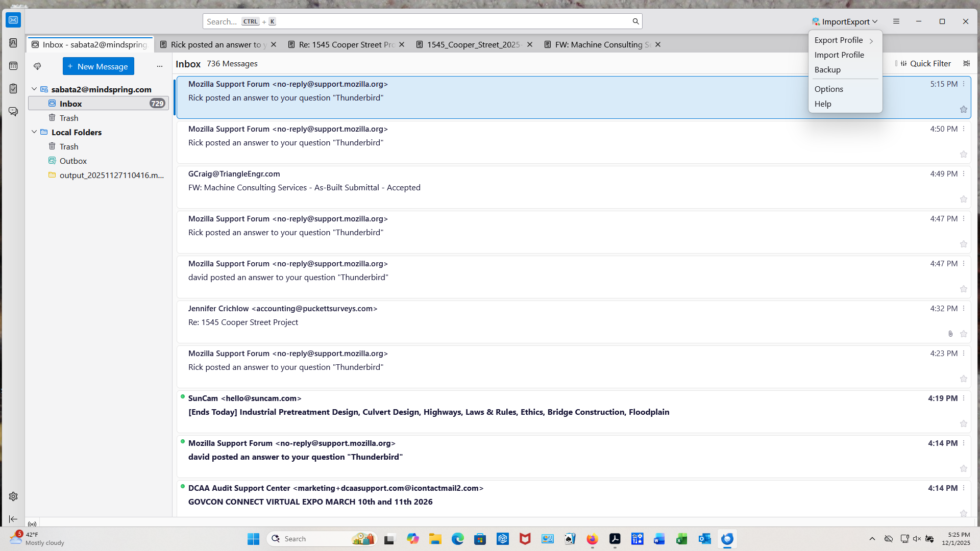This screenshot has width=980, height=551.
Task: Star the Jennifer Crichlow message
Action: coord(963,334)
